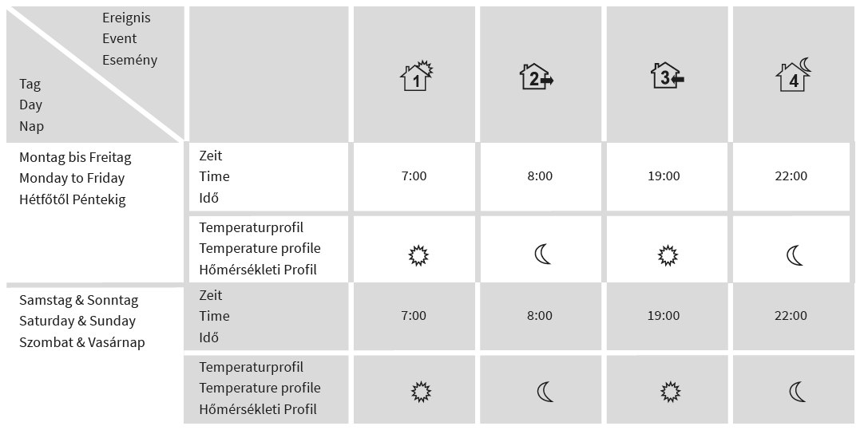The width and height of the screenshot is (868, 430).
Task: Select weekday event 3 sun profile icon
Action: (668, 256)
